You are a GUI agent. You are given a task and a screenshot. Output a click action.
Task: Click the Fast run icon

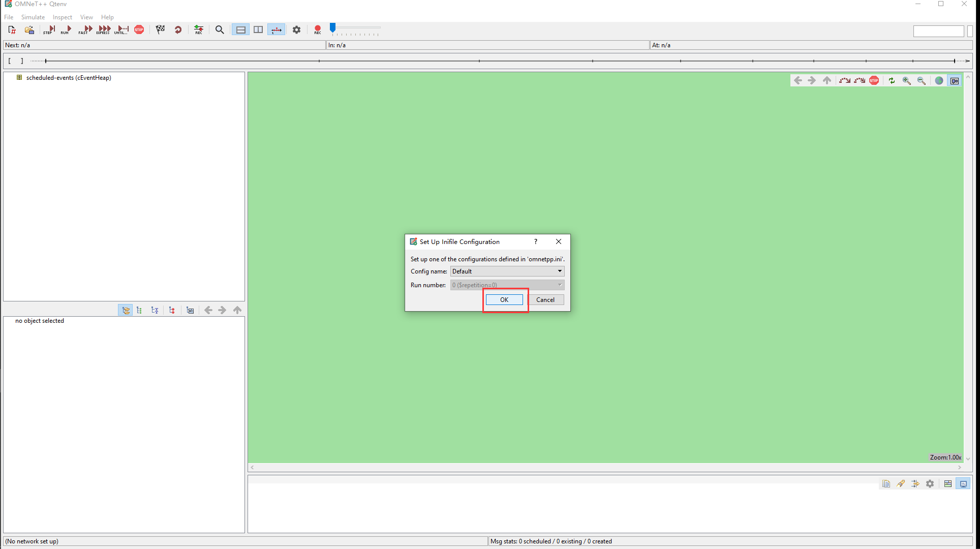pos(85,30)
